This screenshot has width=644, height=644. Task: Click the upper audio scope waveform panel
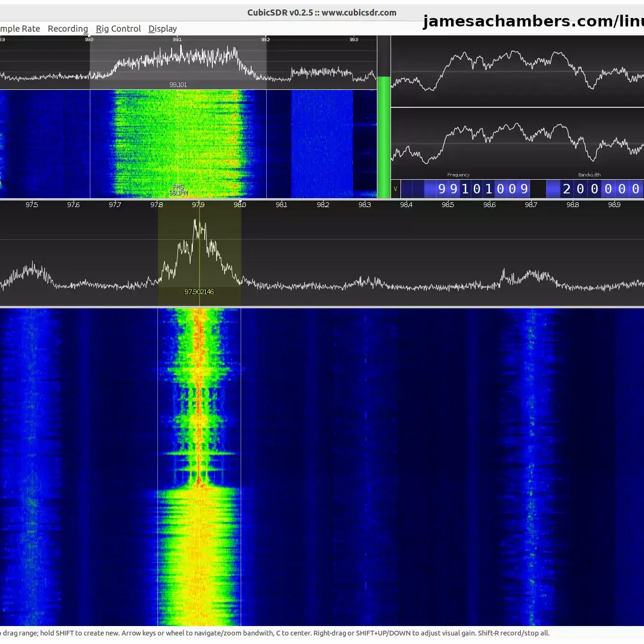click(517, 71)
